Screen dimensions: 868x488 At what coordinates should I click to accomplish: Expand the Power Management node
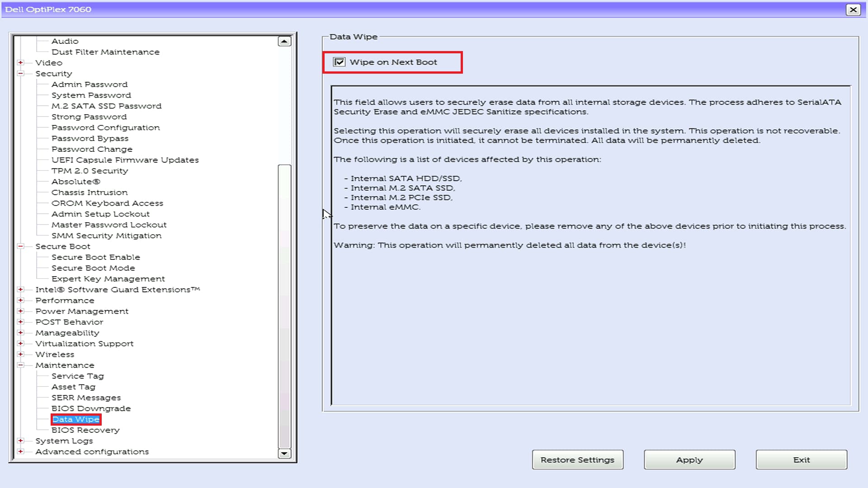coord(20,311)
